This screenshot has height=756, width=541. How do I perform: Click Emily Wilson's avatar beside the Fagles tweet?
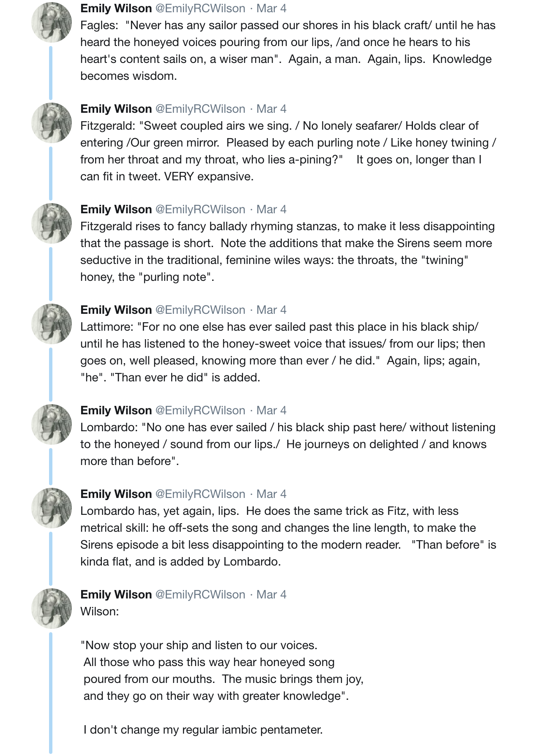[x=52, y=22]
